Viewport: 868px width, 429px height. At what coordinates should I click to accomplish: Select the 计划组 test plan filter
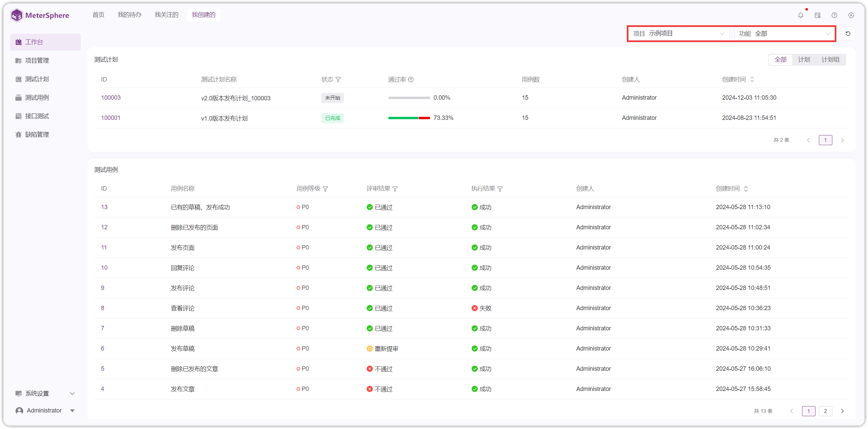[830, 60]
